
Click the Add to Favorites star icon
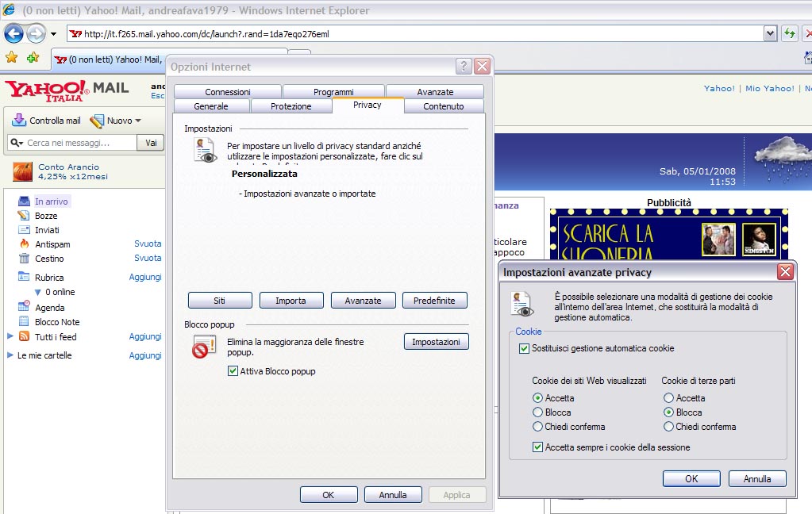(33, 57)
